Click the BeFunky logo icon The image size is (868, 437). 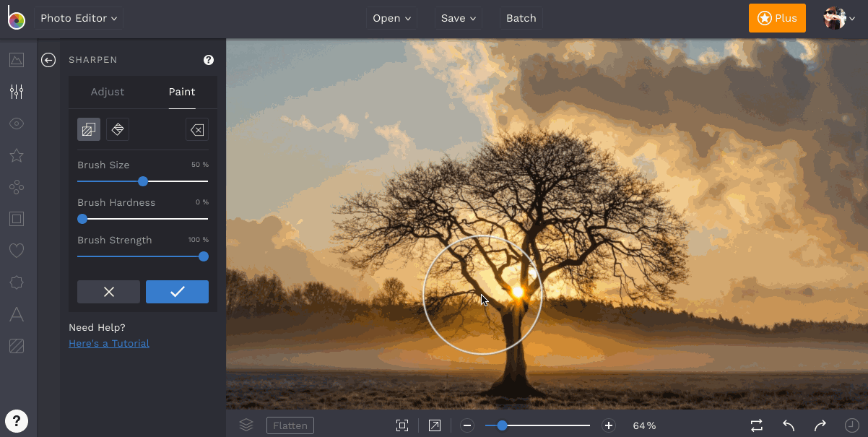pyautogui.click(x=16, y=18)
